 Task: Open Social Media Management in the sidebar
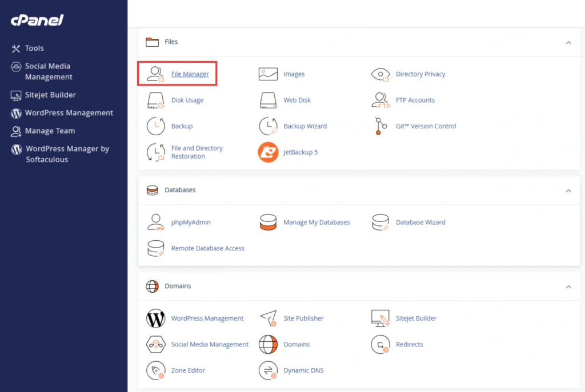click(42, 71)
